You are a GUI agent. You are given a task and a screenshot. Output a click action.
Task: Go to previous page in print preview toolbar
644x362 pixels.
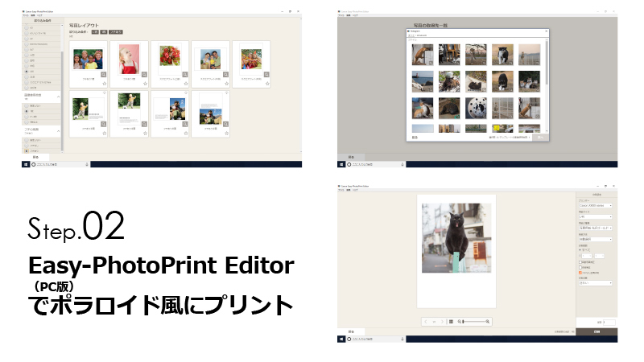[x=426, y=322]
